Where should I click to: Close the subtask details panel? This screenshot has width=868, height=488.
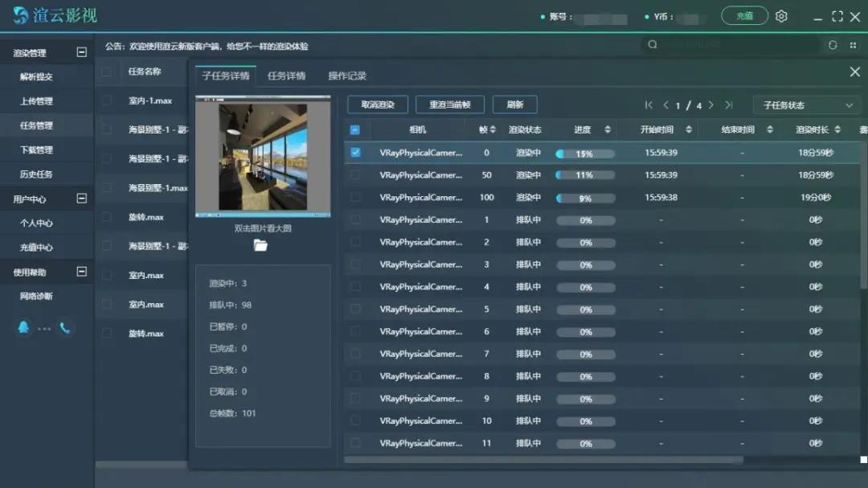point(854,72)
